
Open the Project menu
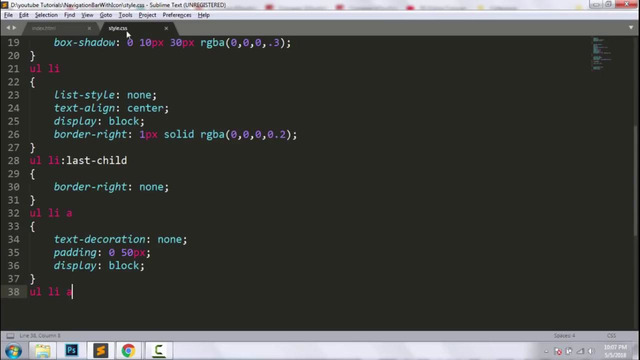[147, 15]
